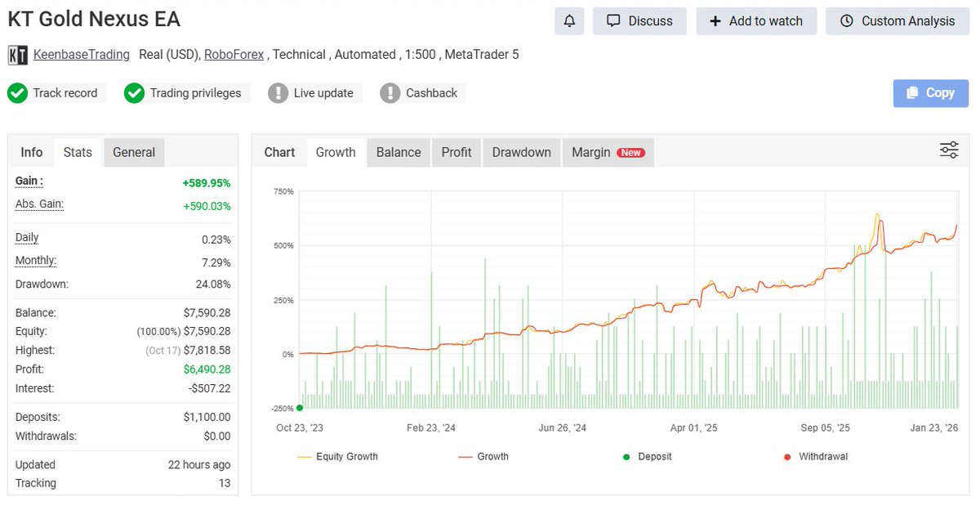Click the green Track record checkmark icon
The image size is (980, 506).
(x=17, y=93)
